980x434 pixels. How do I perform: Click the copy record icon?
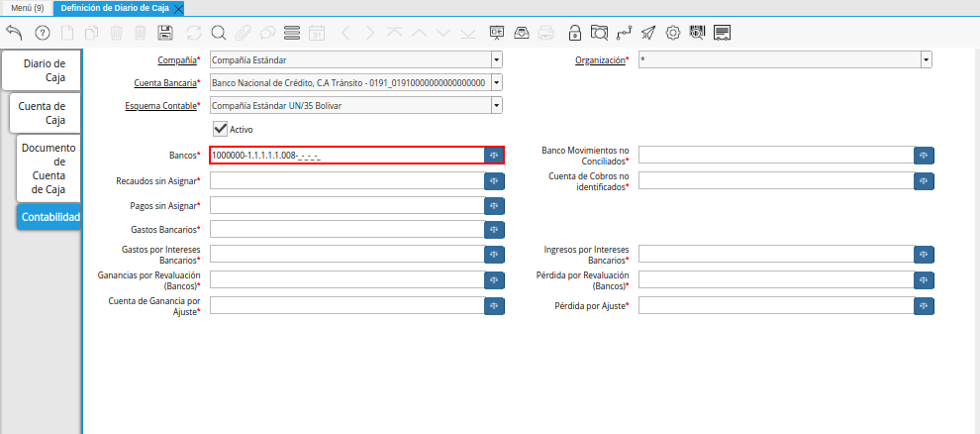92,33
